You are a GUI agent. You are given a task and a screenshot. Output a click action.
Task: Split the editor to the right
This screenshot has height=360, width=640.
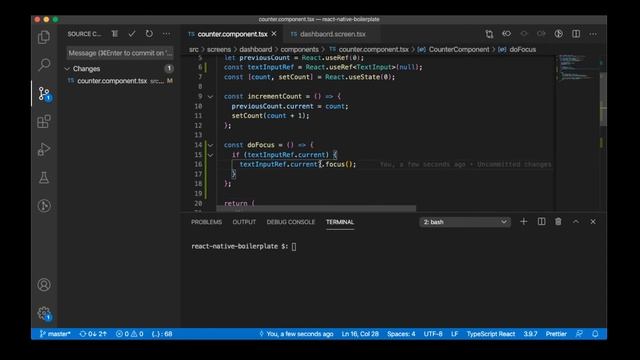pyautogui.click(x=576, y=34)
